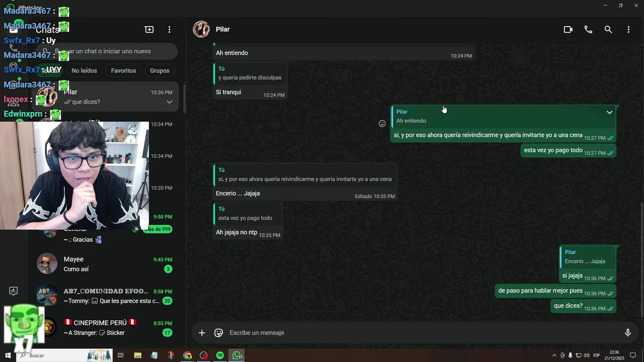This screenshot has width=644, height=362.
Task: Open Pilar's profile picture in header
Action: [201, 29]
